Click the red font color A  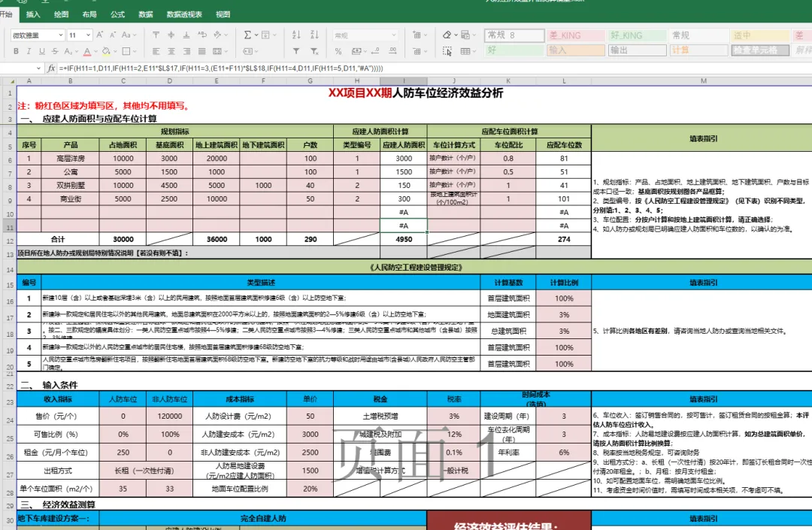(87, 51)
